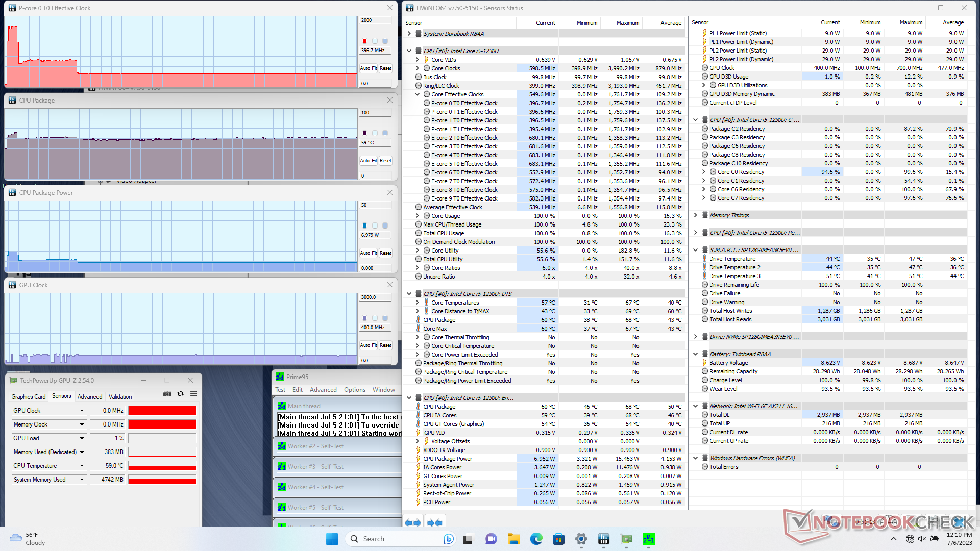Click Auto Fit in GPU Clock graph
The width and height of the screenshot is (980, 551).
pos(369,345)
